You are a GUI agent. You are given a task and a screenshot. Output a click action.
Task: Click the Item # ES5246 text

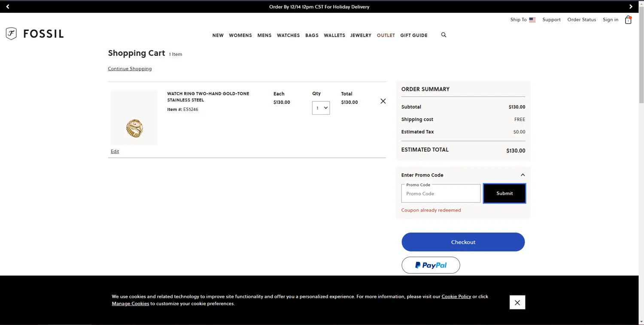coord(182,110)
